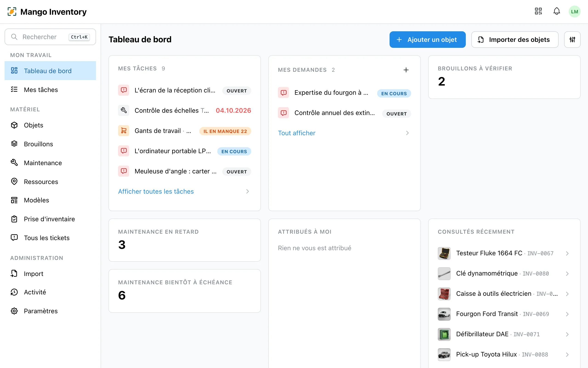Open the Maintenance en retard card
The height and width of the screenshot is (368, 588).
coord(184,240)
